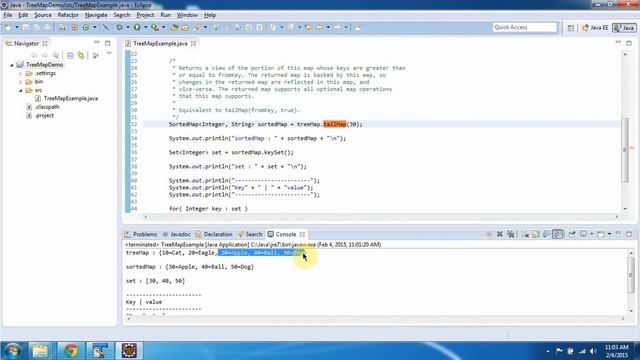Click the New file toolbar icon
640x360 pixels.
8,27
